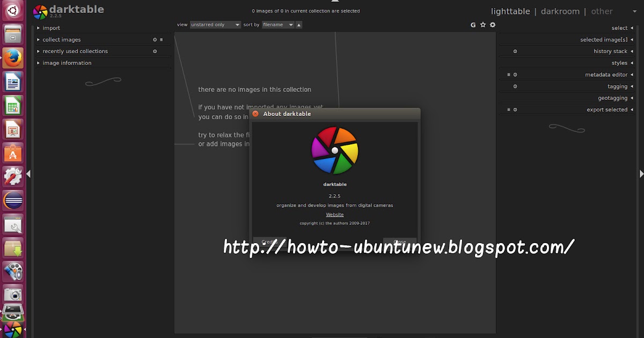This screenshot has height=338, width=644.
Task: Toggle image grouping with G button
Action: click(x=473, y=25)
